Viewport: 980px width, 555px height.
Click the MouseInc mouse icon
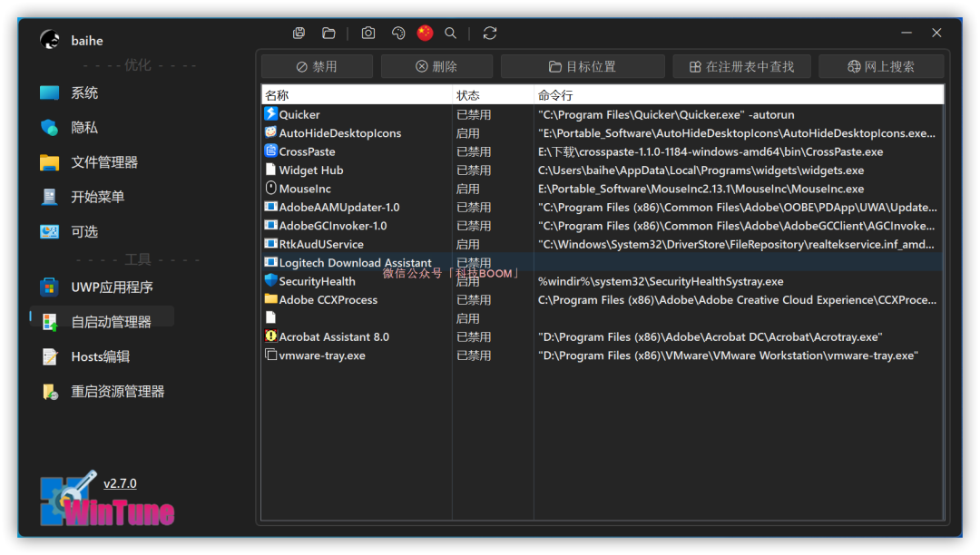(270, 188)
